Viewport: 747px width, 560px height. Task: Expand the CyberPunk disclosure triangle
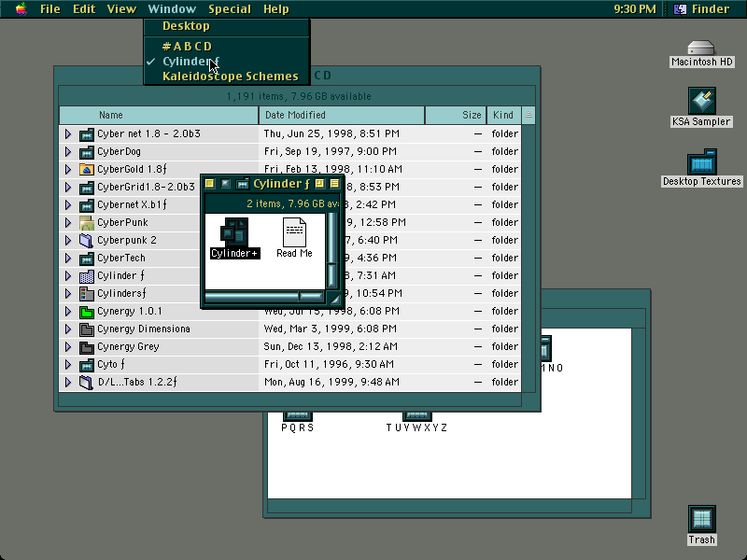[x=67, y=223]
